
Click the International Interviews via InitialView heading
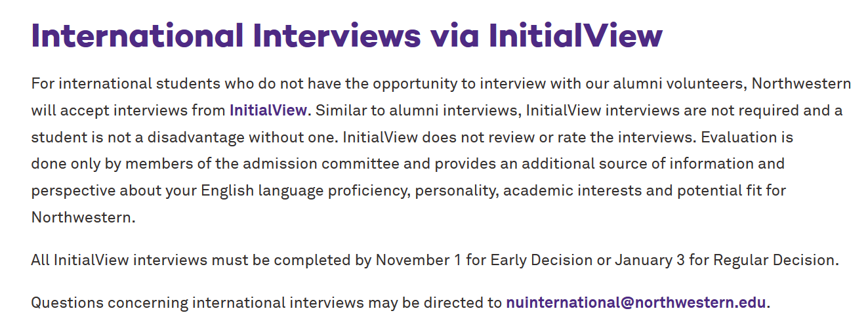click(347, 35)
